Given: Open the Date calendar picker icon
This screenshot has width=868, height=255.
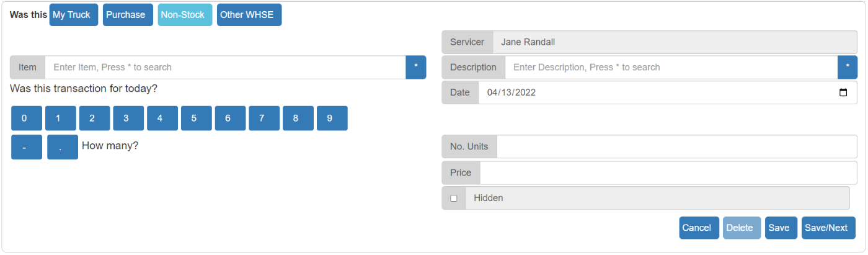Looking at the screenshot, I should click(843, 92).
